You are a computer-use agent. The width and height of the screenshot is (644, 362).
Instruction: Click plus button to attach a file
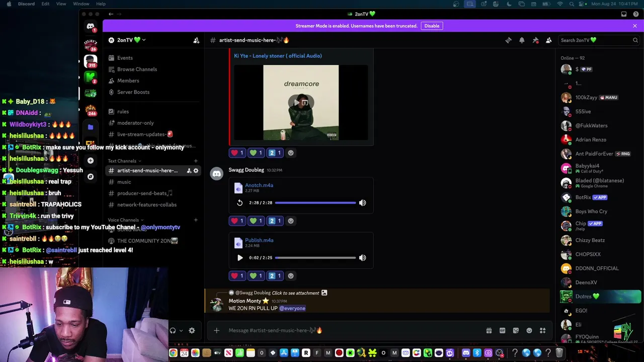[216, 330]
